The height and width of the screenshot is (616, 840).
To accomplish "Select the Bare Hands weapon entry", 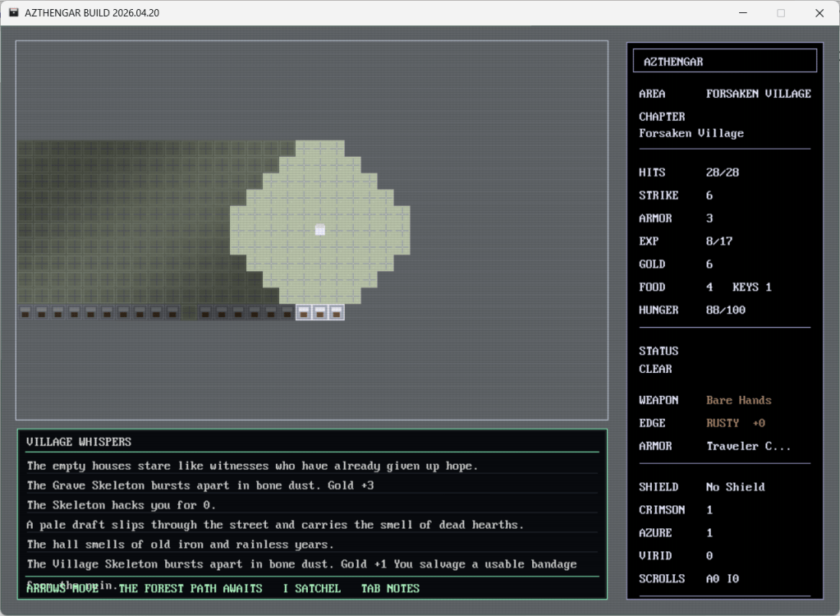I will (x=738, y=400).
